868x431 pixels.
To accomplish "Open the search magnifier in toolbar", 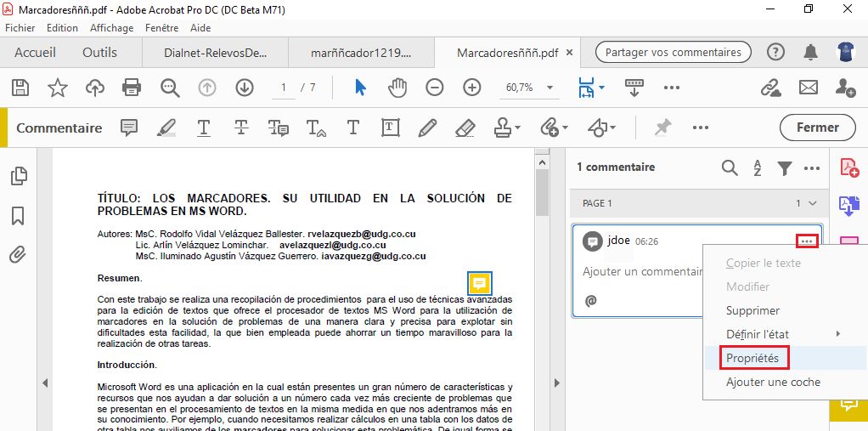I will (170, 88).
